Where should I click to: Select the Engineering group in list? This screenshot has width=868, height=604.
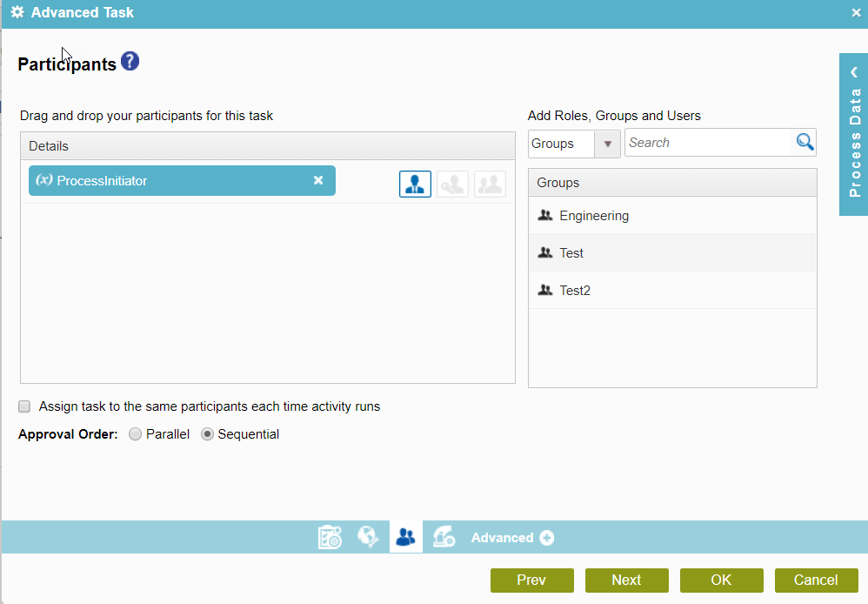coord(594,216)
